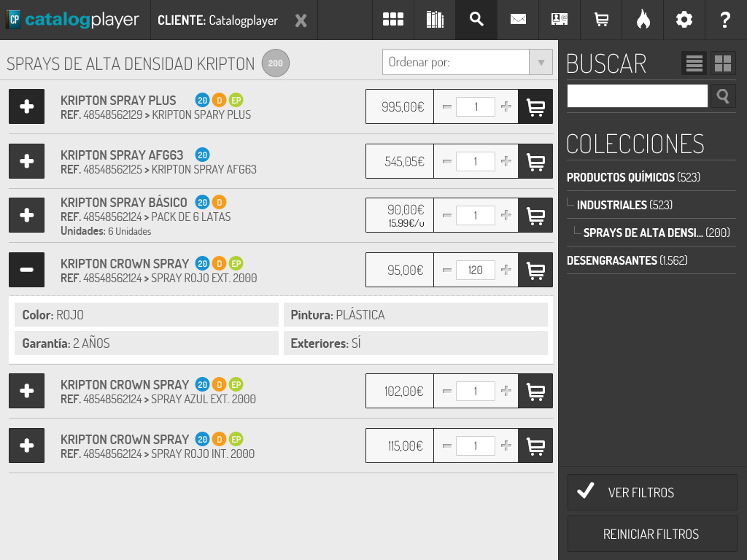Select the search magnifier in the top bar

[x=476, y=20]
